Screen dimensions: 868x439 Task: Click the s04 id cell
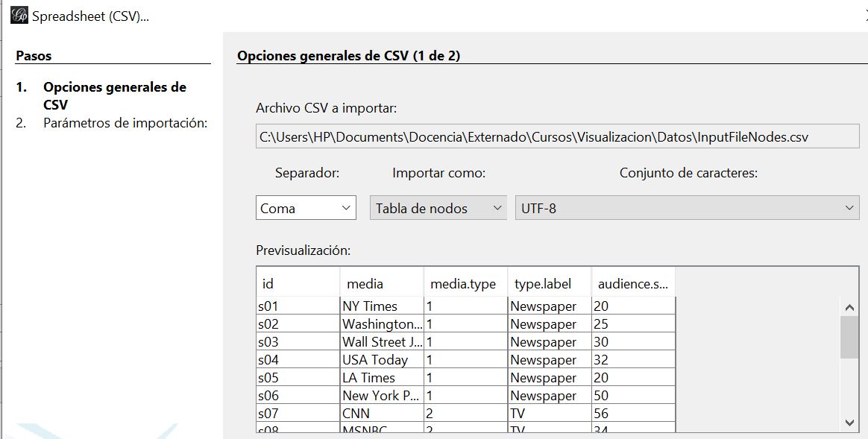tap(298, 360)
